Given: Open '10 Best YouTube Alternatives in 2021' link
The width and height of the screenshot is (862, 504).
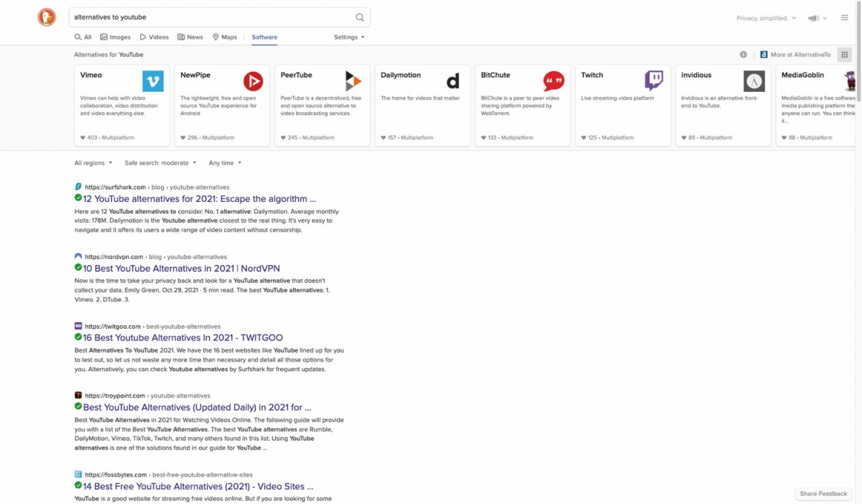Looking at the screenshot, I should coord(182,269).
